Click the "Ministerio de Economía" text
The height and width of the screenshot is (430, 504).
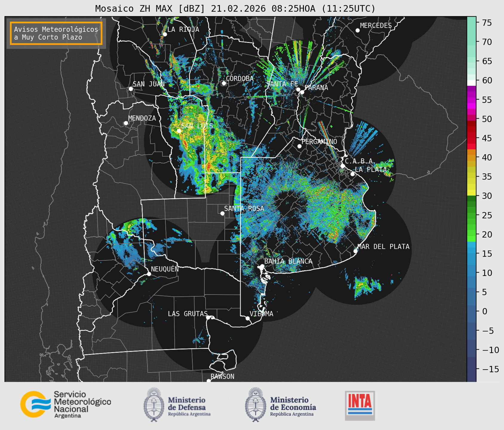point(293,403)
